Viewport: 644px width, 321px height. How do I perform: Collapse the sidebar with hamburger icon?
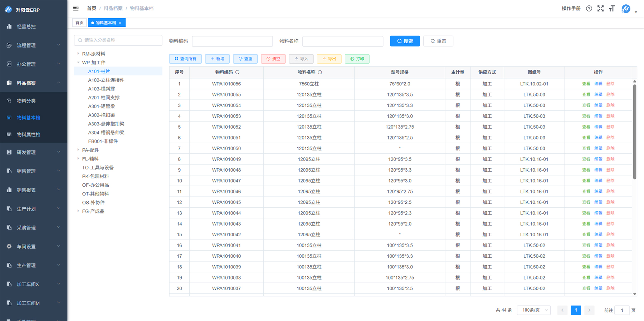[76, 8]
